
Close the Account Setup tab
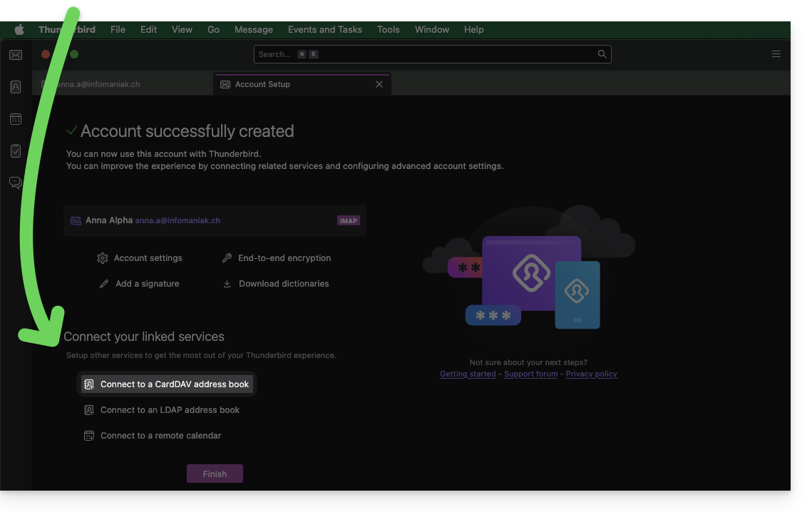379,84
